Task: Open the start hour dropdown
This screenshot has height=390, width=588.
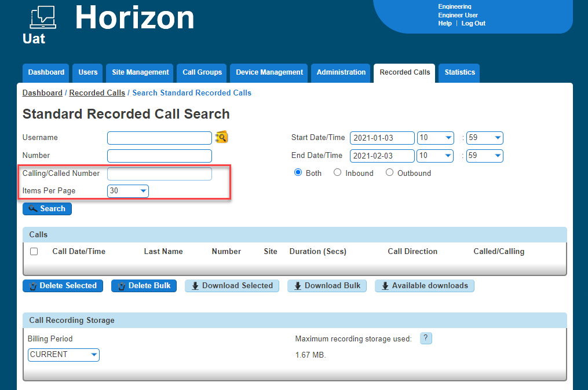Action: (436, 138)
